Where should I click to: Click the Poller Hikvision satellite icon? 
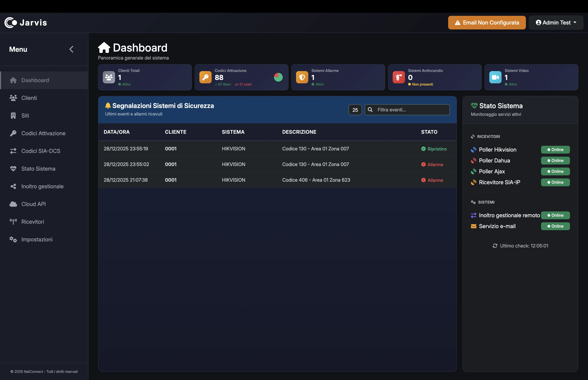pos(473,150)
